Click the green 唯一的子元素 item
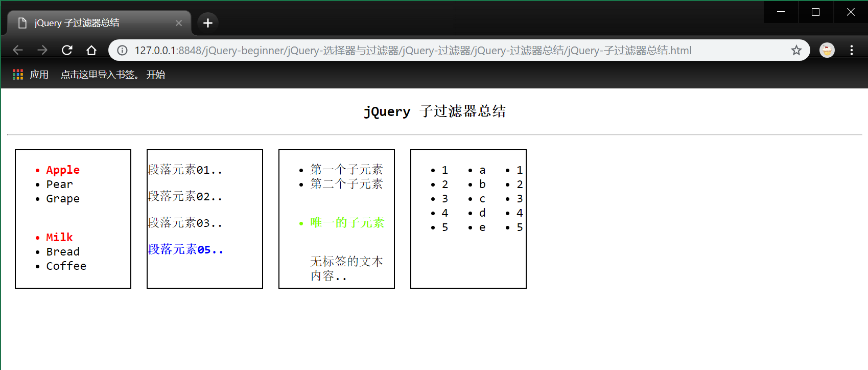Viewport: 868px width, 370px height. tap(347, 223)
